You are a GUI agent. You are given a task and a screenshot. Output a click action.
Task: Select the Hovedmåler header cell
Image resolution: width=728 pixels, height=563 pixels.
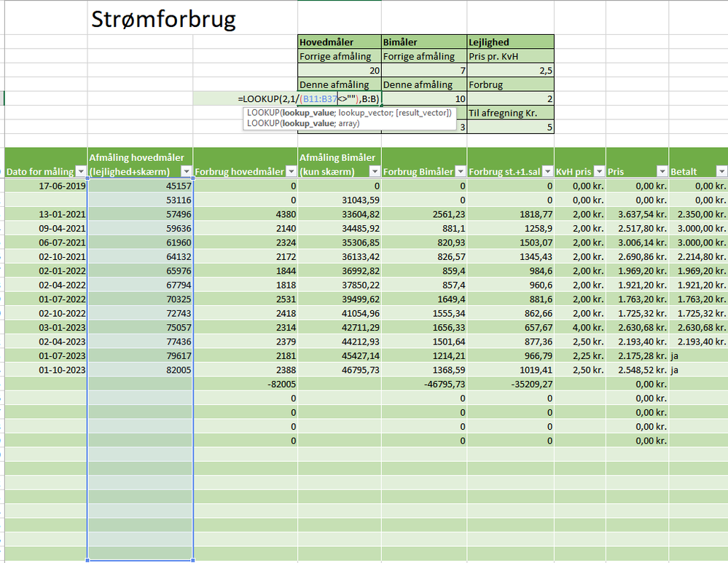pyautogui.click(x=340, y=42)
